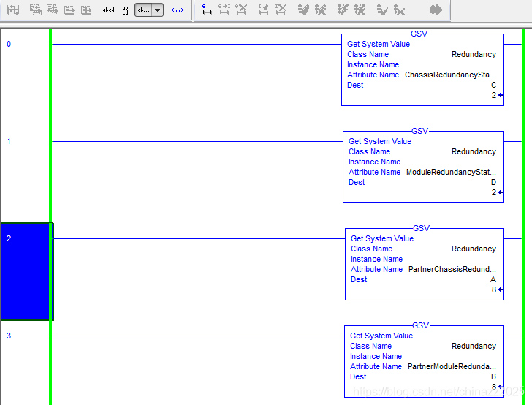
Task: Click the 'I' with X cancel rung icon
Action: click(281, 10)
